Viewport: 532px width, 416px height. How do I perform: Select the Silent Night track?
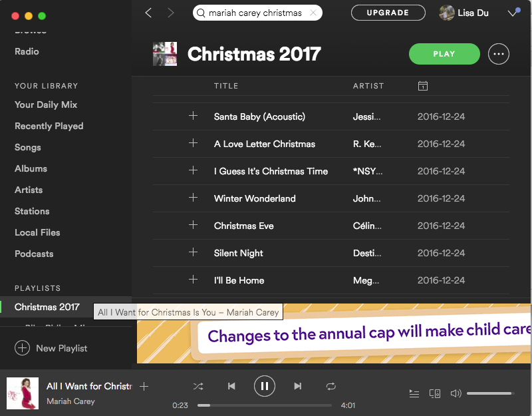tap(238, 253)
